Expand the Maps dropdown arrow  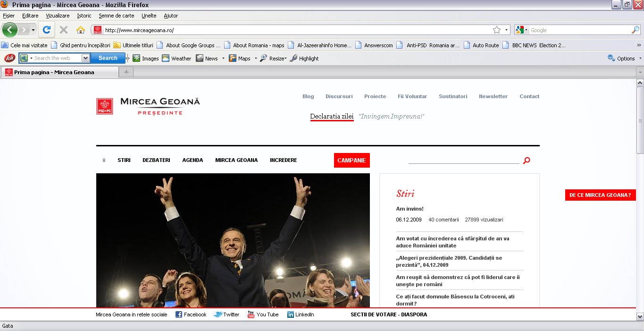tap(256, 59)
